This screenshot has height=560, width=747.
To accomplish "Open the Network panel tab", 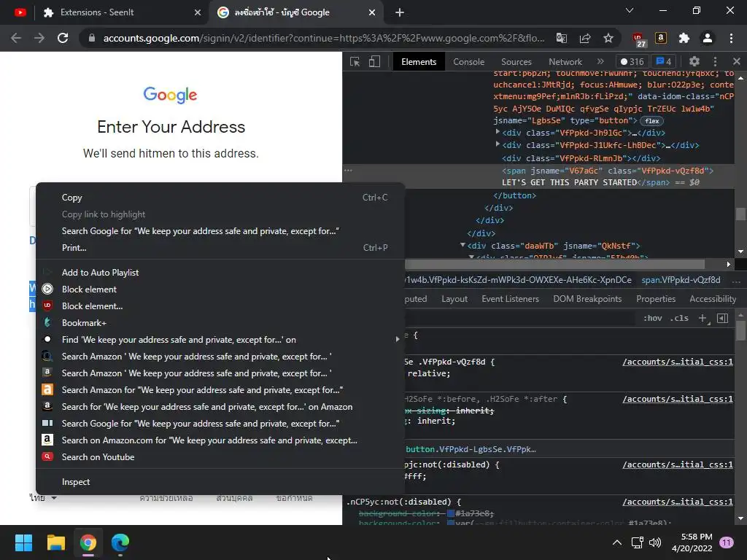I will (x=565, y=62).
